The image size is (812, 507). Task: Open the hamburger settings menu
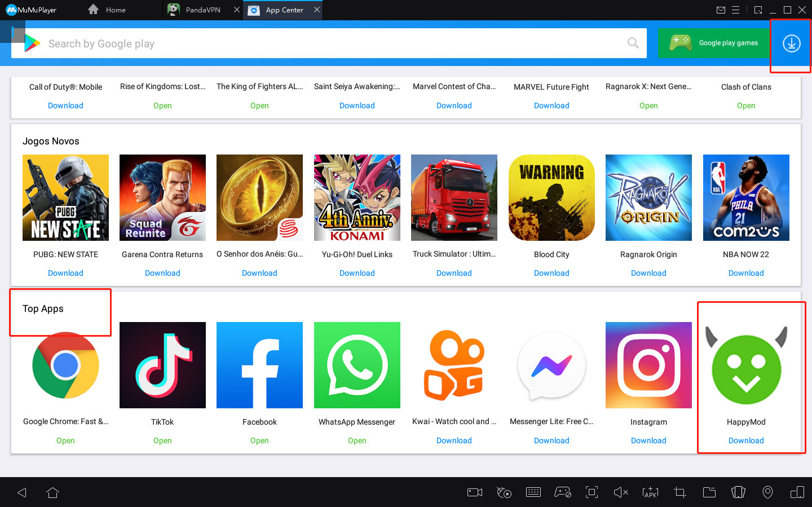tap(736, 10)
